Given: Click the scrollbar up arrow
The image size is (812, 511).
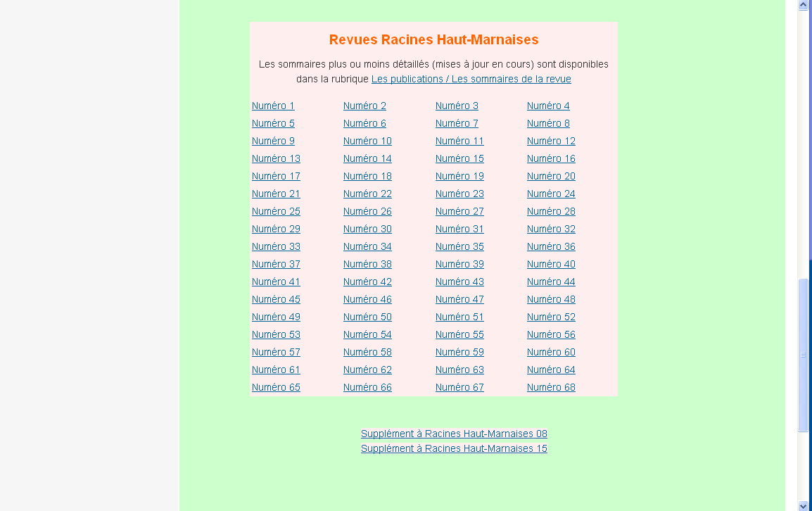Looking at the screenshot, I should [x=804, y=5].
